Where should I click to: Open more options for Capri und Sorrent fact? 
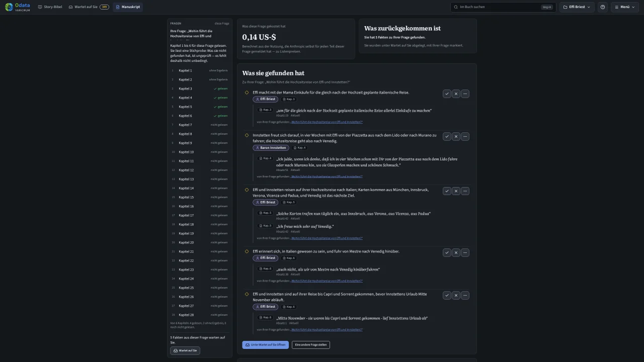pos(465,296)
